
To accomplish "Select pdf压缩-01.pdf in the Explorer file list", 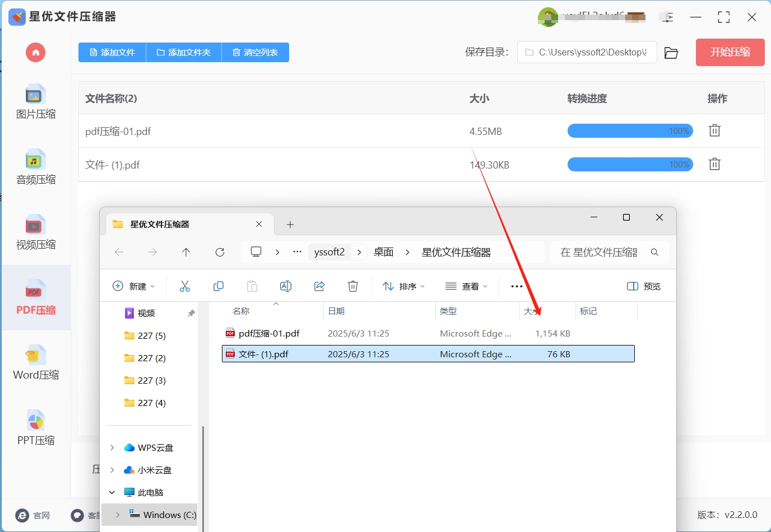I will tap(428, 333).
